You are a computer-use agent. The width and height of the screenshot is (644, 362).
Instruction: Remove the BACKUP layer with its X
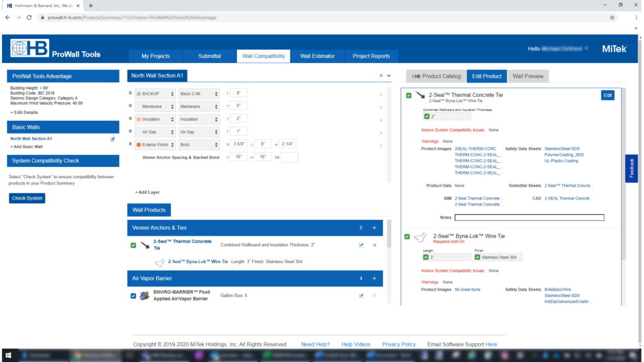coord(380,94)
